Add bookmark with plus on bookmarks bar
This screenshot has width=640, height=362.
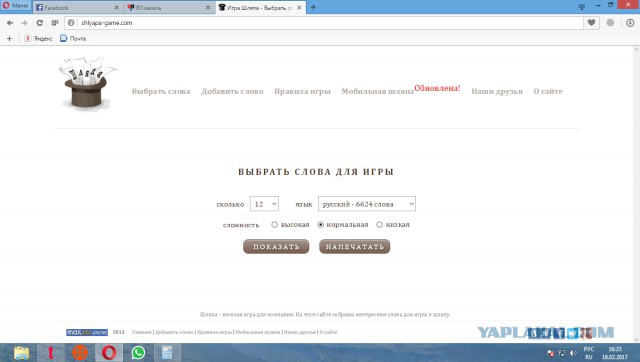click(9, 38)
